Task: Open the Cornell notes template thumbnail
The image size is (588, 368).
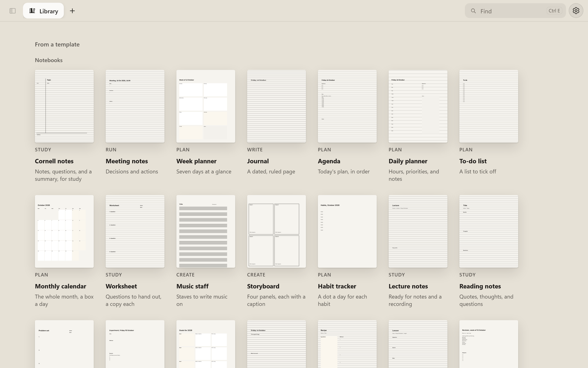Action: coord(64,106)
